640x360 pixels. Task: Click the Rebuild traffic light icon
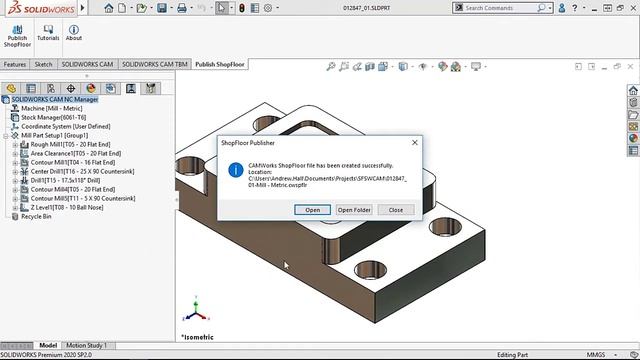coord(242,8)
